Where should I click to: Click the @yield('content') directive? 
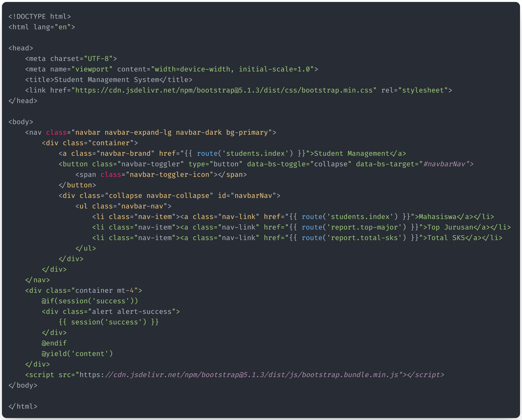(x=77, y=354)
